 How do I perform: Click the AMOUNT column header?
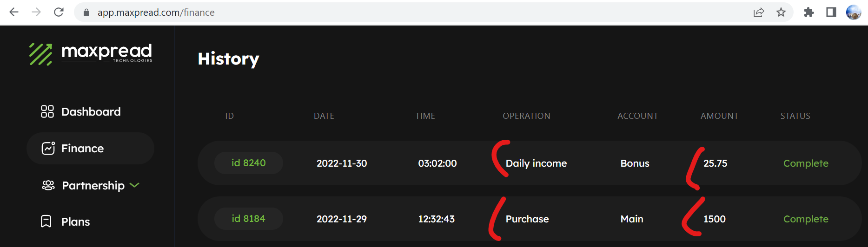point(719,116)
